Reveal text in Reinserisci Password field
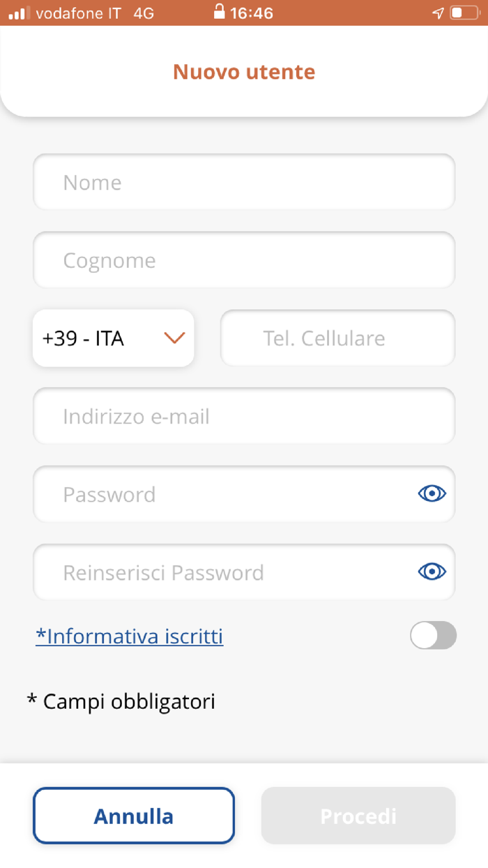Viewport: 488px width, 868px height. click(x=432, y=572)
